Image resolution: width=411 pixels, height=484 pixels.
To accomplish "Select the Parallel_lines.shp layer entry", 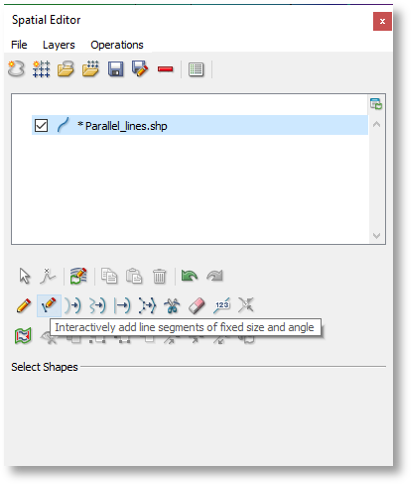I will point(200,125).
